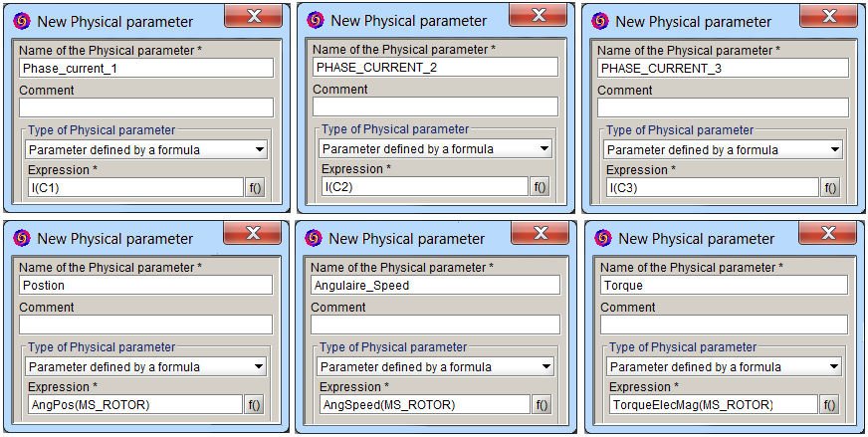The image size is (868, 437).
Task: Close the Postion parameter dialog
Action: tap(253, 234)
